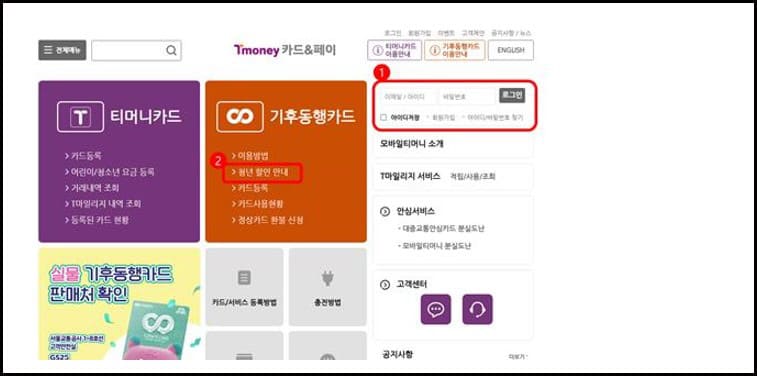Open 이벤트 in the top menu
This screenshot has height=376, width=757.
446,33
